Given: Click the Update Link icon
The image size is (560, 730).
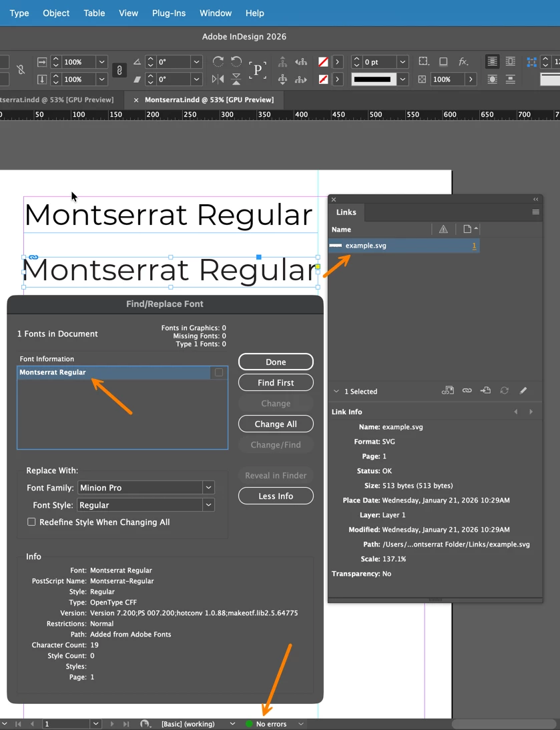Looking at the screenshot, I should click(x=504, y=390).
